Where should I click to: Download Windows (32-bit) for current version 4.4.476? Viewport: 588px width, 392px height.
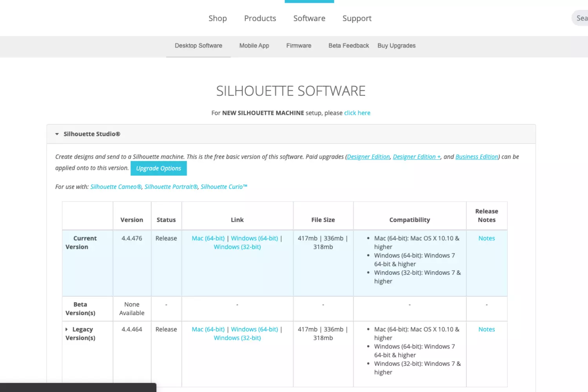pyautogui.click(x=237, y=247)
